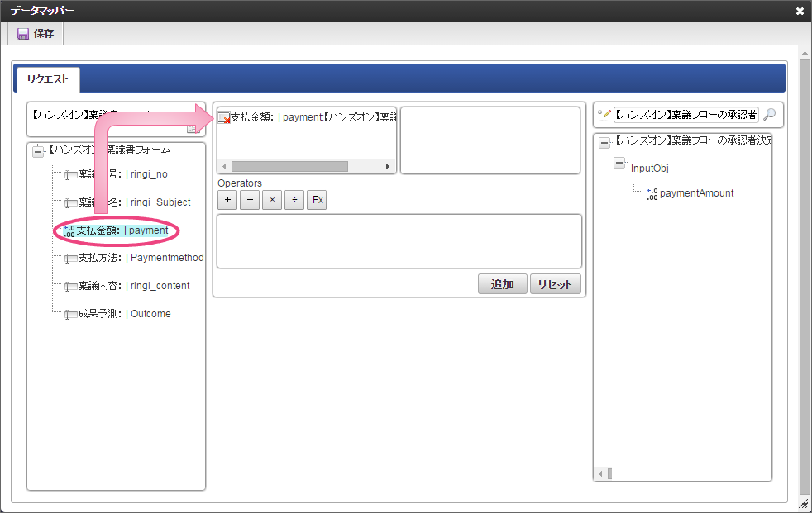Screen dimensions: 812x513
Task: Select the 稟議内容: | ringi_content tree item
Action: pyautogui.click(x=134, y=286)
